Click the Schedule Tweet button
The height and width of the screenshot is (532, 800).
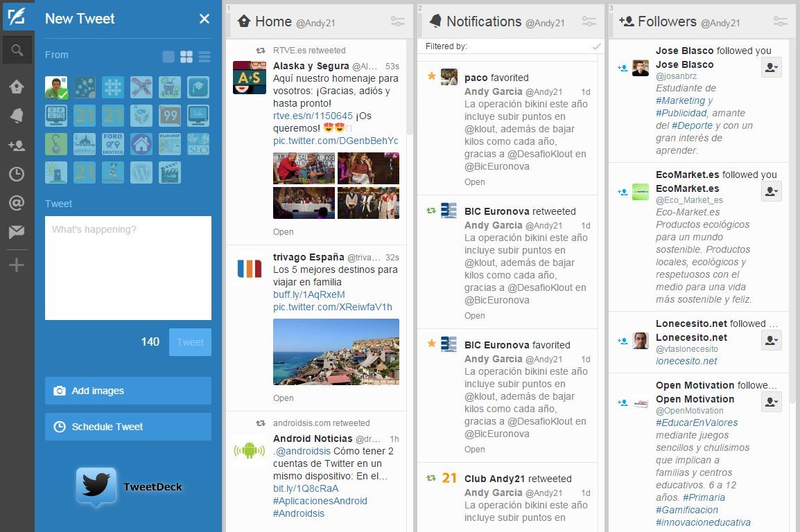128,427
